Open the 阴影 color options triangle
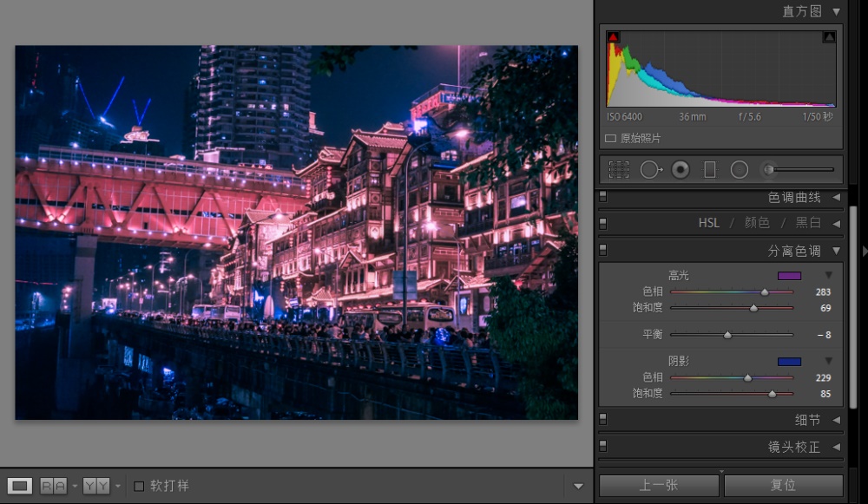Screen dimensions: 868x504 829,361
